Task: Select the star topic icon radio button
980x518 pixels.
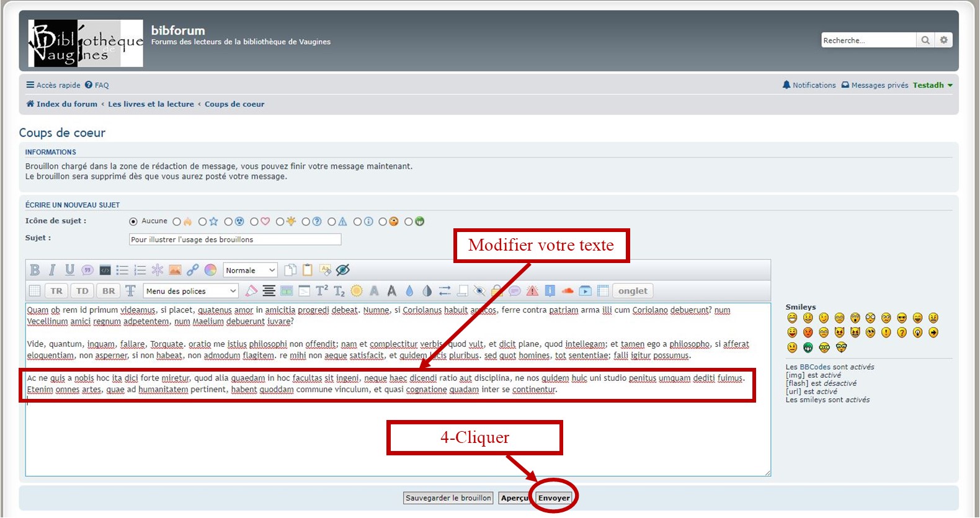Action: pos(202,221)
